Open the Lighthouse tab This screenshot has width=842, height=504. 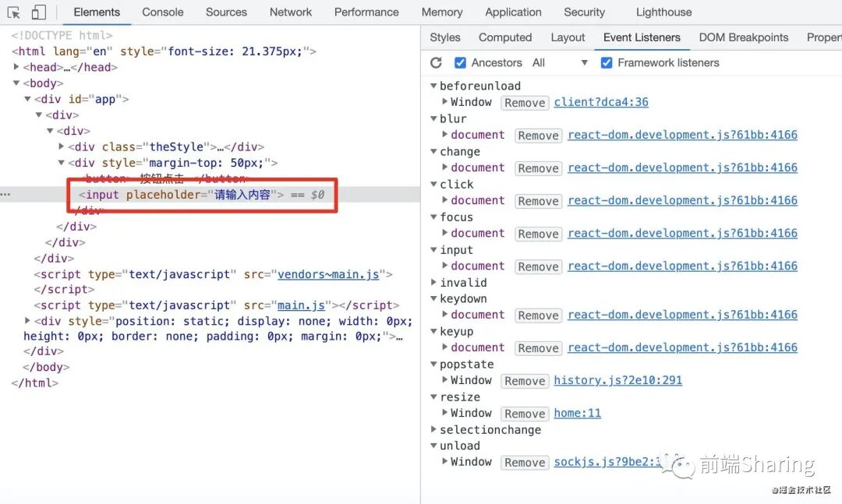[663, 12]
